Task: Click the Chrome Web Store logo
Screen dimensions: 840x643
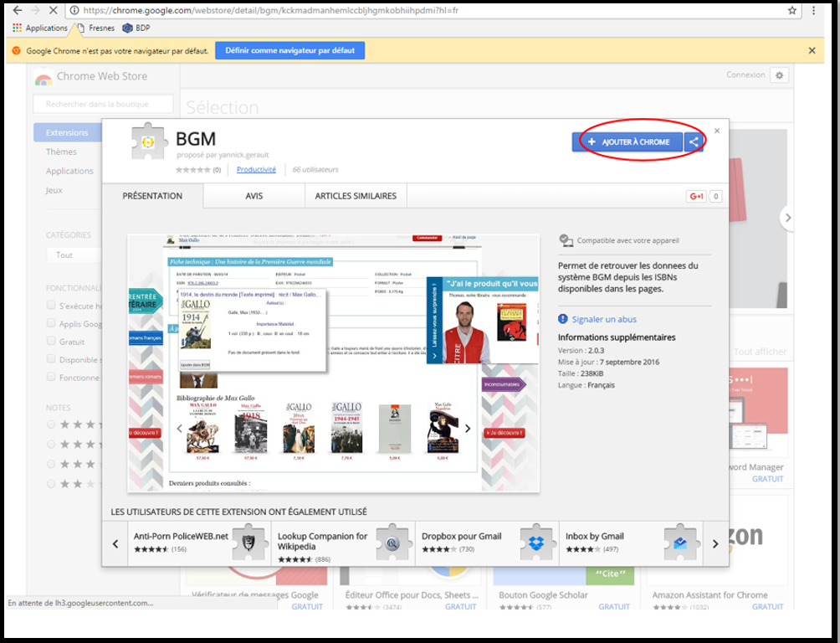Action: pos(44,79)
